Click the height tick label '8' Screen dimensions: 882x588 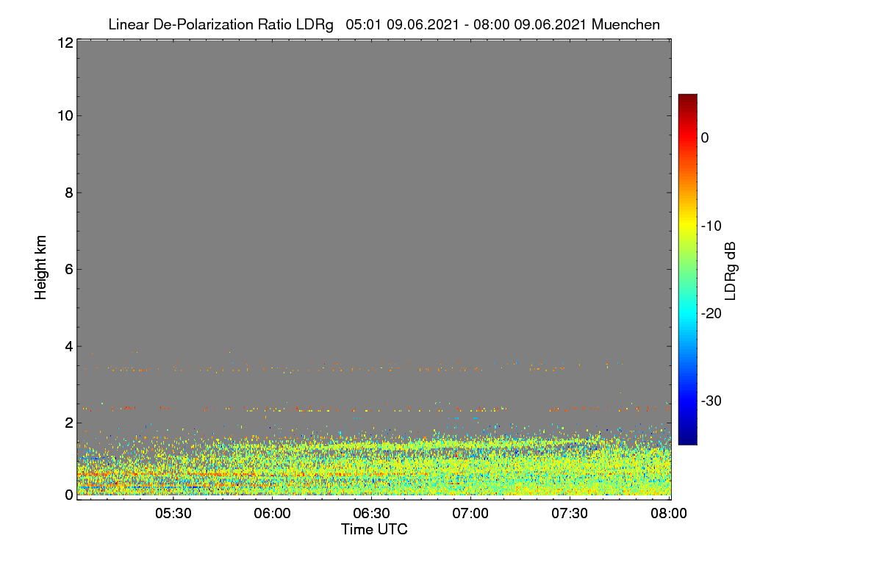click(x=68, y=193)
